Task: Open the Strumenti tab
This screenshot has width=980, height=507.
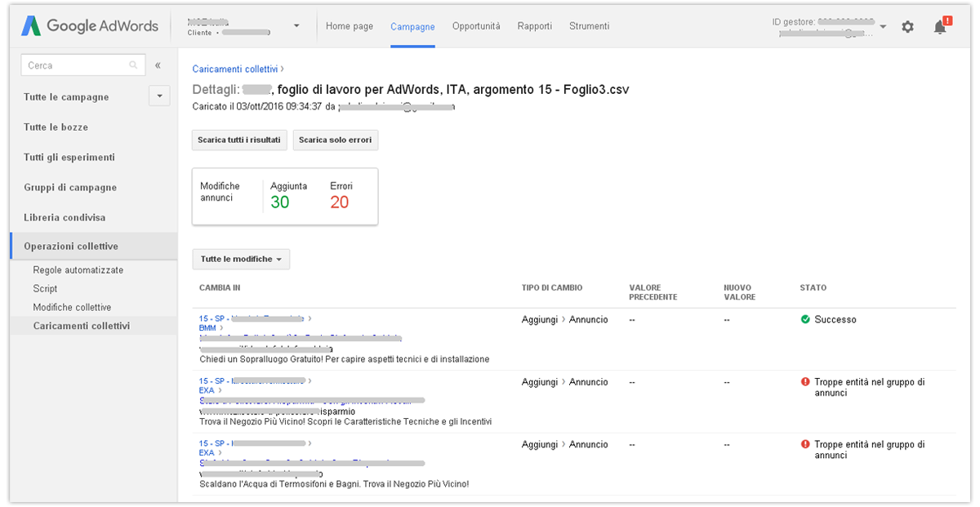Action: [x=589, y=26]
